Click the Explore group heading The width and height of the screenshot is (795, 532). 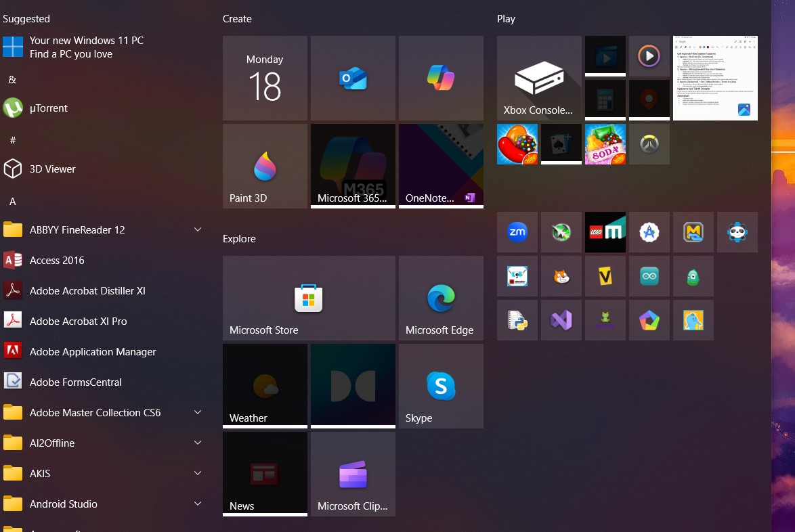pos(239,239)
